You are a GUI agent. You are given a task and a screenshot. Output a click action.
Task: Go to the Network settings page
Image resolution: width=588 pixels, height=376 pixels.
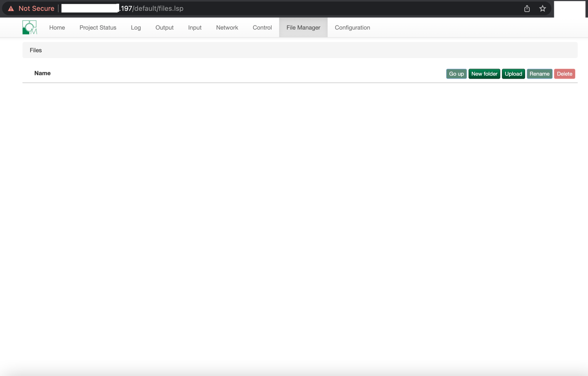pyautogui.click(x=227, y=28)
